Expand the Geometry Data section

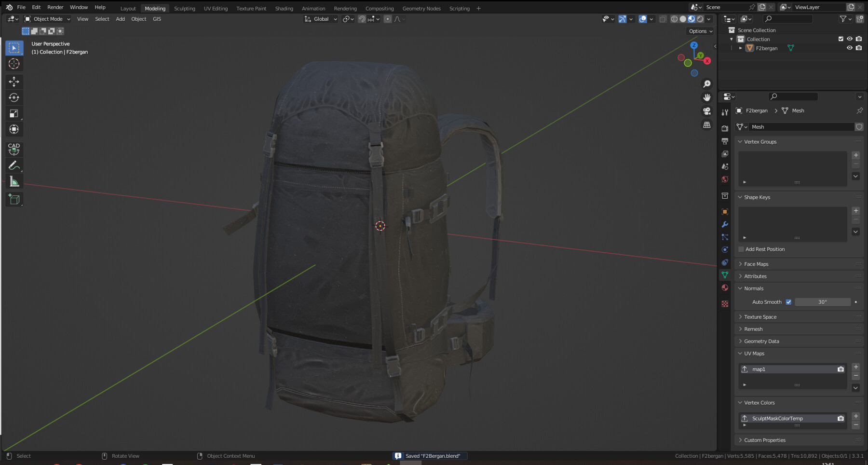(x=761, y=341)
